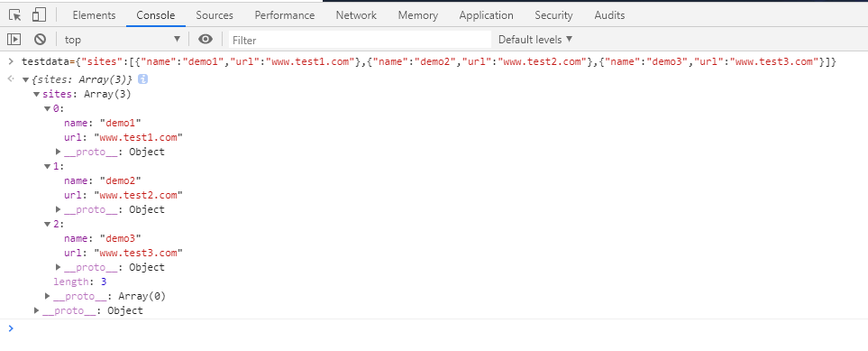868x351 pixels.
Task: Open the Memory tab
Action: (x=417, y=15)
